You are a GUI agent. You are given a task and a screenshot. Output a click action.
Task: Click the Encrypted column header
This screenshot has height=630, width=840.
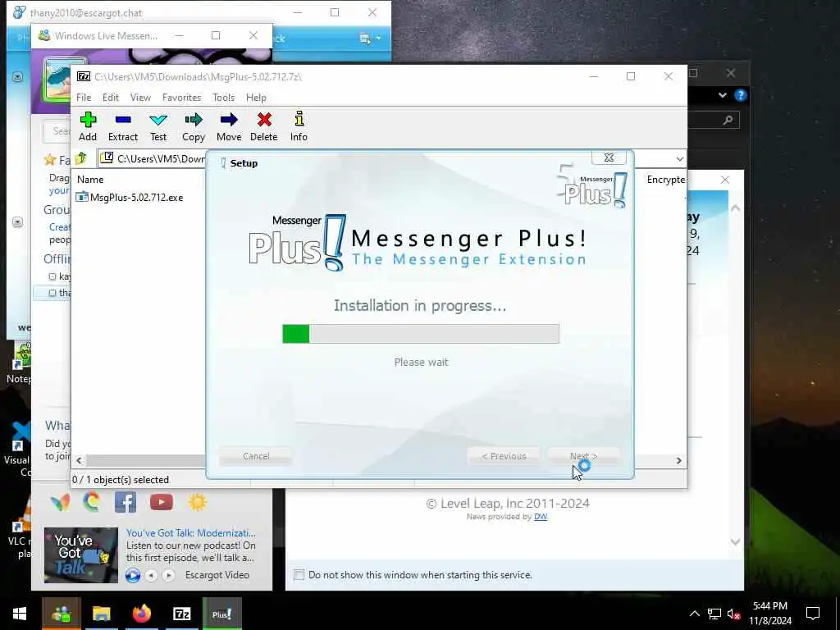pos(665,180)
